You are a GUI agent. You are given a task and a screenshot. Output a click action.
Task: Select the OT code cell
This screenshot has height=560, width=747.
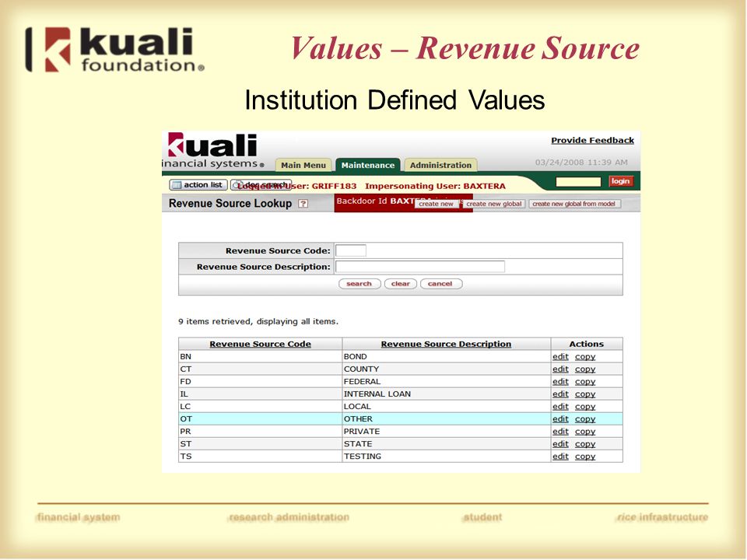tap(260, 418)
